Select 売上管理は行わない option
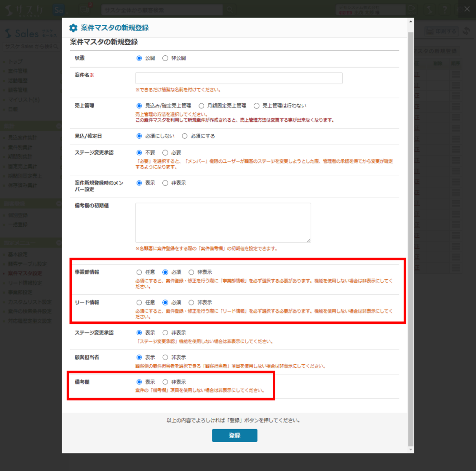Viewport: 476px width, 471px height. point(257,106)
